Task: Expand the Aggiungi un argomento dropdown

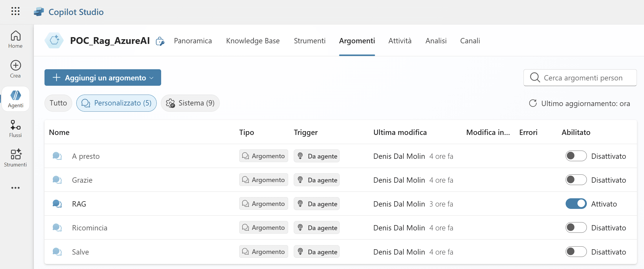Action: tap(103, 77)
